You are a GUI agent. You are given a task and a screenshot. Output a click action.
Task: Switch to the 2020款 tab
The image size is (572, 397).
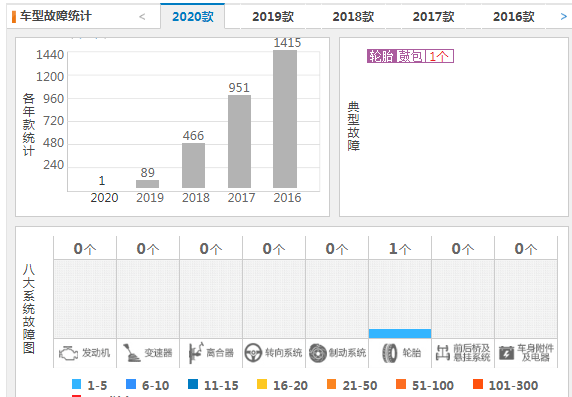coord(193,16)
